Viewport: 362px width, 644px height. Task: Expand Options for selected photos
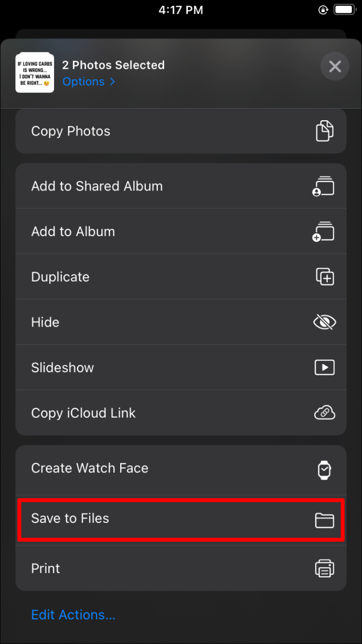(88, 82)
